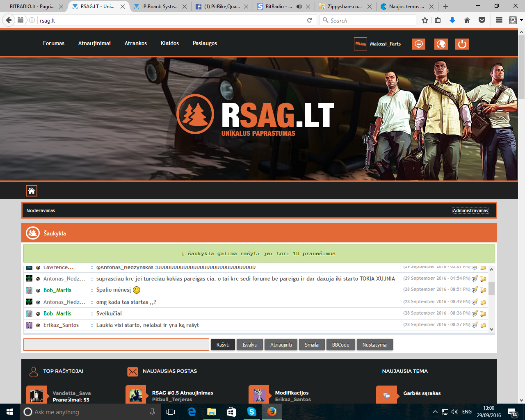Image resolution: width=525 pixels, height=420 pixels.
Task: Click the Išvalyti button
Action: 250,345
